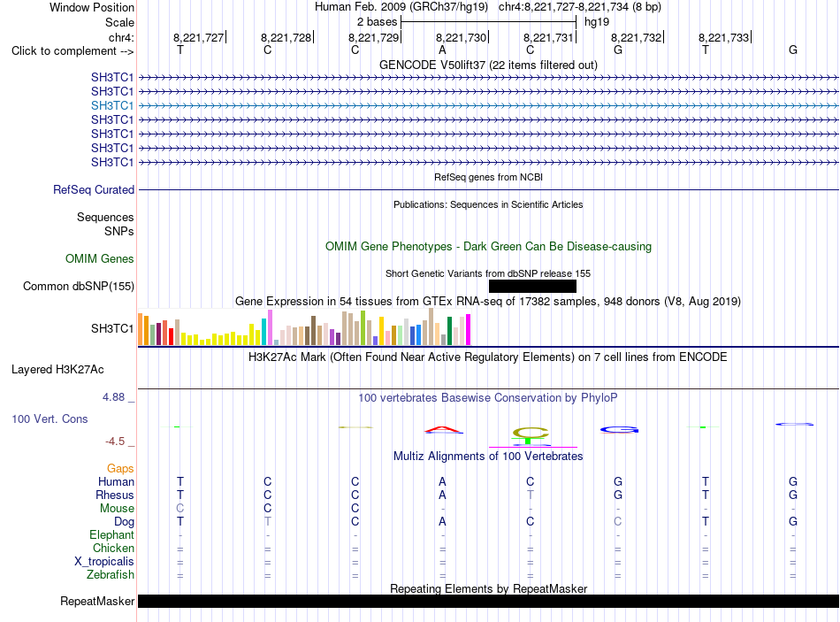The width and height of the screenshot is (840, 622).
Task: Click position label 8,221,731
Action: point(548,37)
